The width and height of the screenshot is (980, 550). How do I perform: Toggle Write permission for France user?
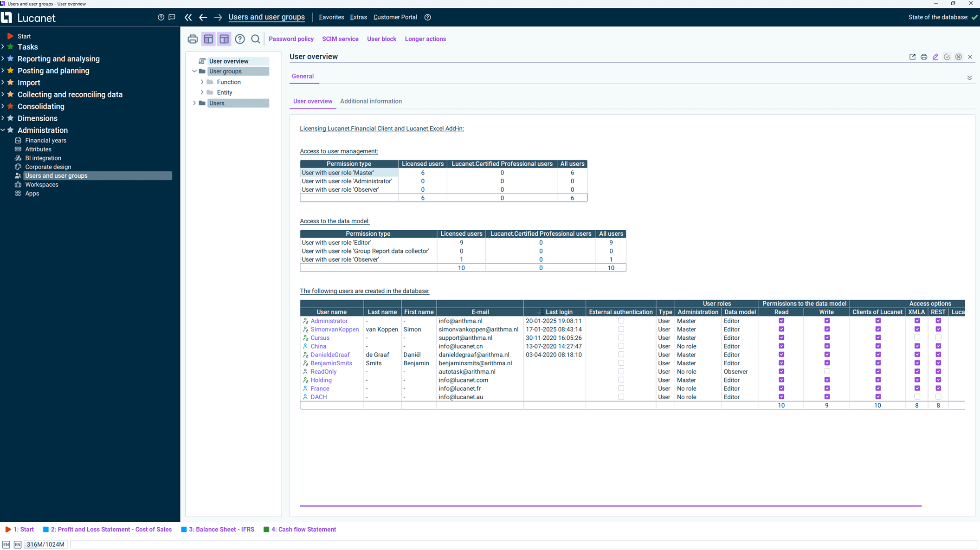tap(827, 388)
